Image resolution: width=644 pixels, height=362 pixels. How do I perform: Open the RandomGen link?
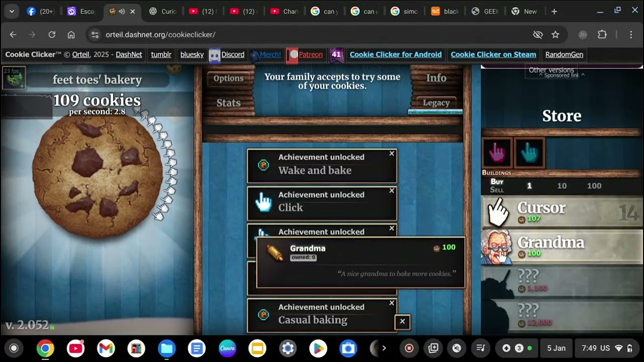pos(564,55)
